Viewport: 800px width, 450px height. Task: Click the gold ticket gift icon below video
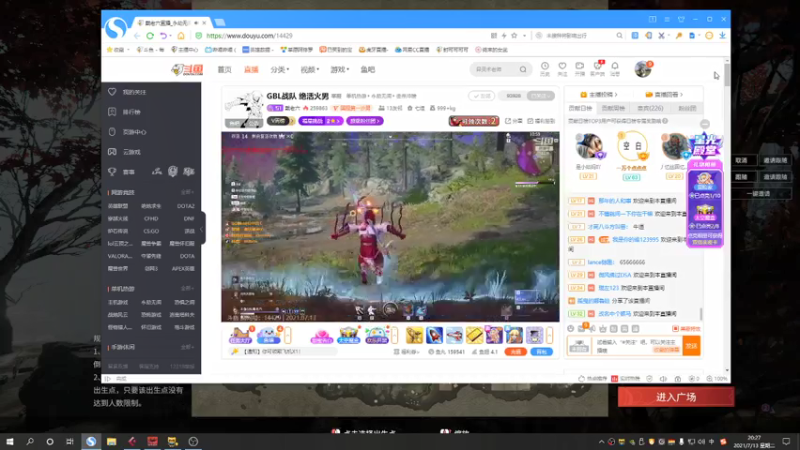[x=474, y=335]
